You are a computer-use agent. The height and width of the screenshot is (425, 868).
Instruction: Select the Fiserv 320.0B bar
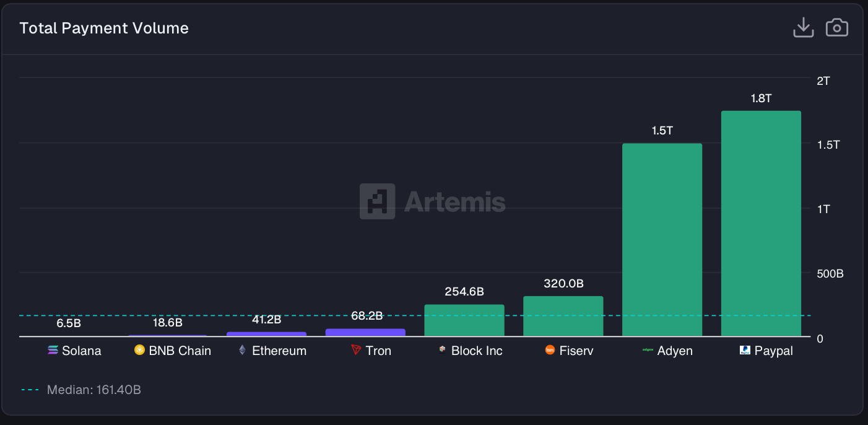tap(563, 317)
